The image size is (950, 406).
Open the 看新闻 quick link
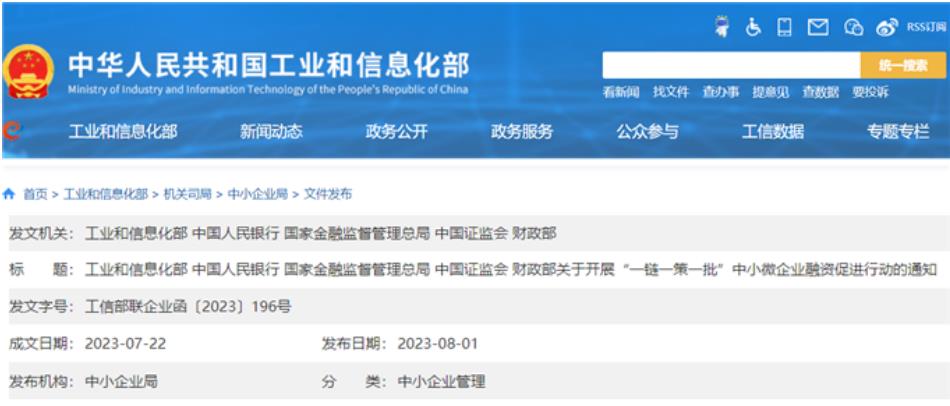tap(620, 93)
